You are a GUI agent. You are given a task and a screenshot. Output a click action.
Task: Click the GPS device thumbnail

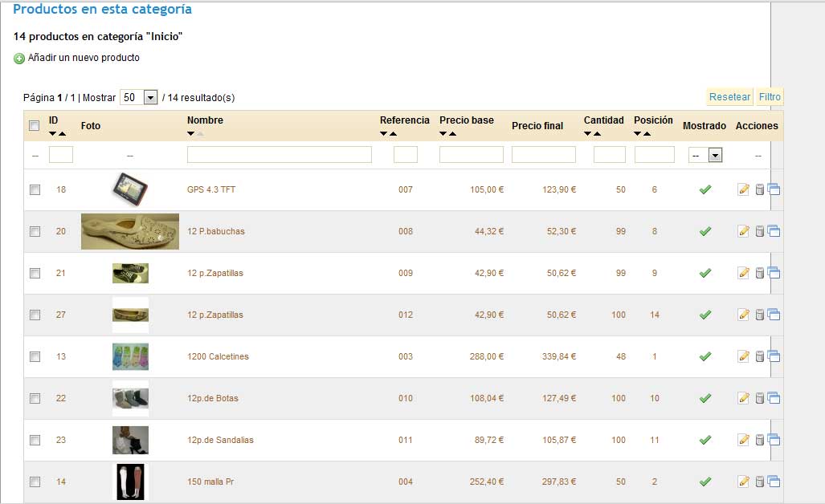(130, 189)
